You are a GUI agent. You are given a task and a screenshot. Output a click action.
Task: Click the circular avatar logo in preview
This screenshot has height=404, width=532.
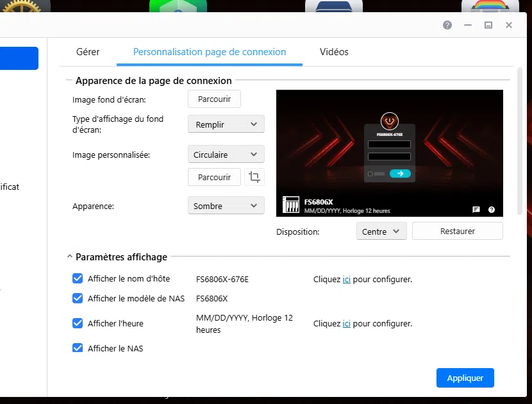[390, 121]
